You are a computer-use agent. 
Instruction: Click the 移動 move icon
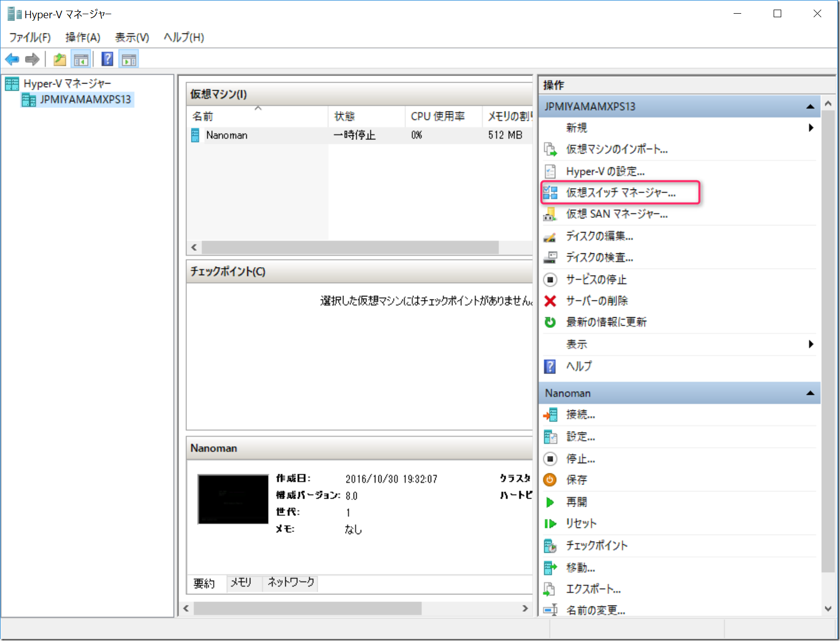point(550,568)
